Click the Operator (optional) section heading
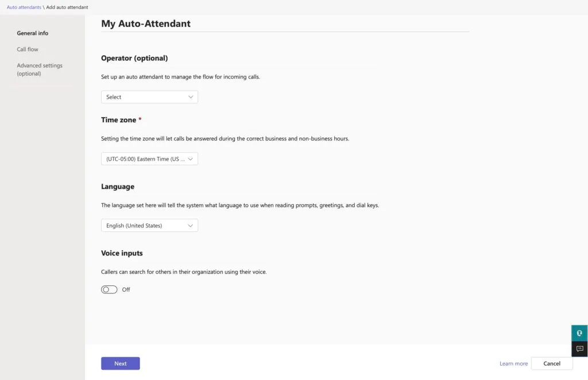This screenshot has height=380, width=588. 134,58
